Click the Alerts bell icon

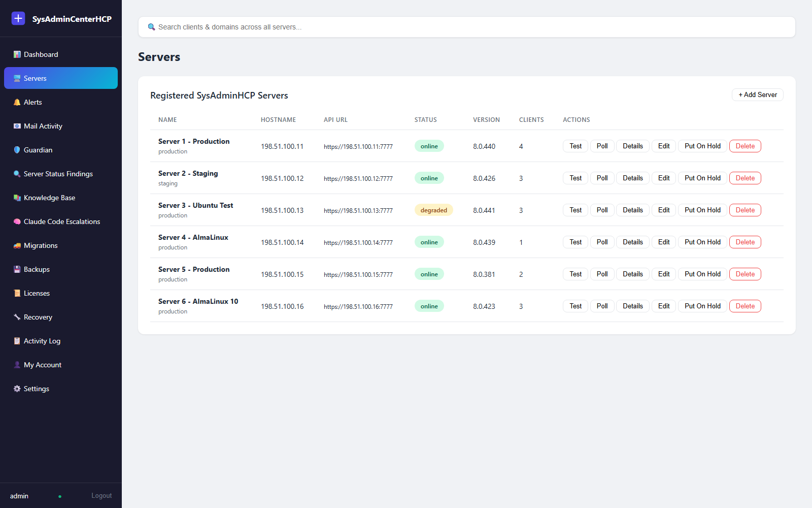click(17, 102)
